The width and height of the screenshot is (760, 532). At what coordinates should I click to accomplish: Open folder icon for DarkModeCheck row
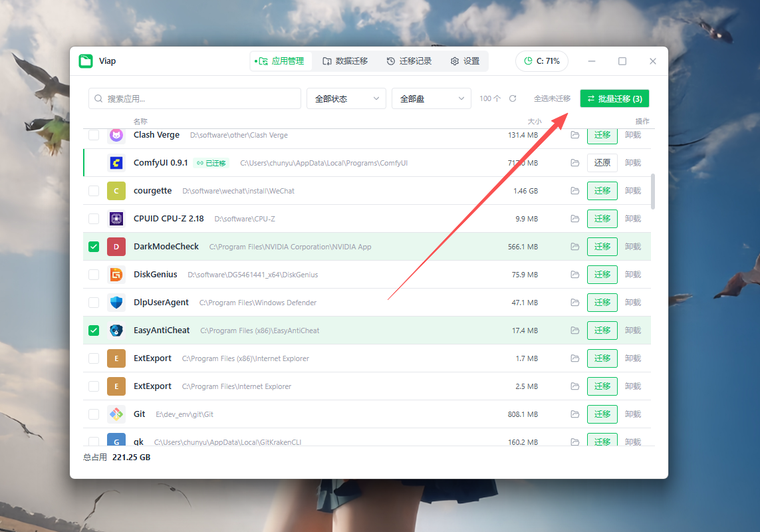[575, 247]
